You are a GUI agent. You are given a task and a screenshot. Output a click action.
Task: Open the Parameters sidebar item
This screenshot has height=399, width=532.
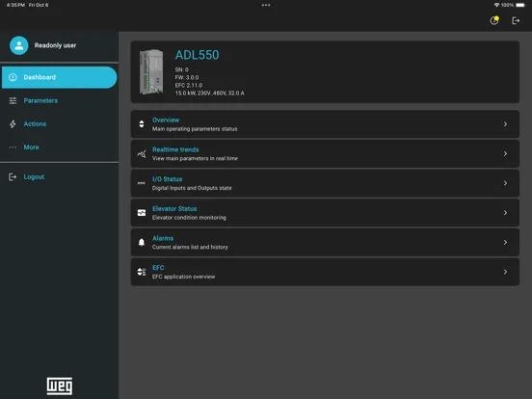pyautogui.click(x=60, y=101)
